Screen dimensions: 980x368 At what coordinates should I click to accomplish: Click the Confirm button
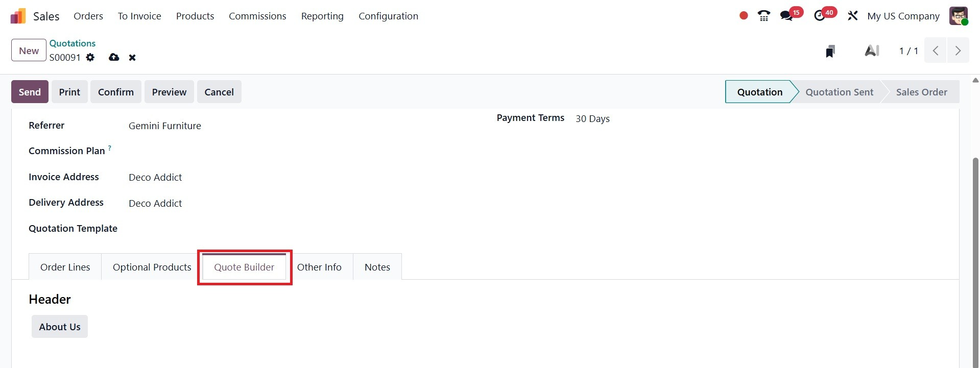pos(116,92)
